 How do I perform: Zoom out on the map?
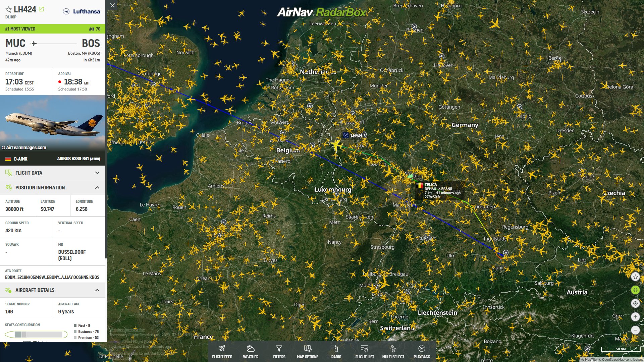(635, 330)
